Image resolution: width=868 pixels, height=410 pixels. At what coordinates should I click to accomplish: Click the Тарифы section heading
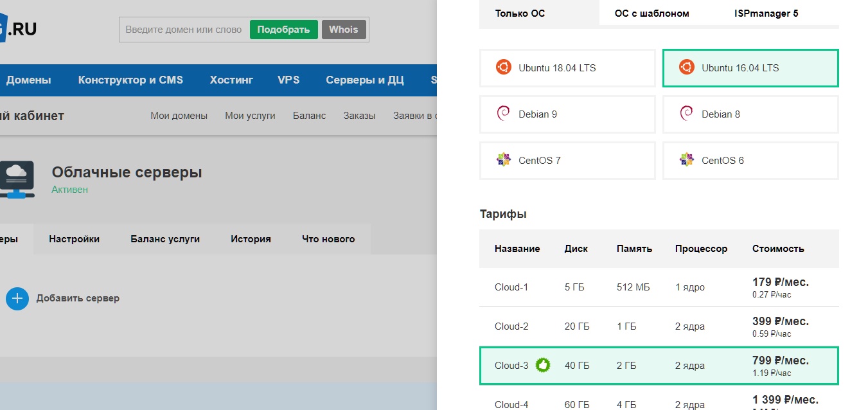[503, 214]
